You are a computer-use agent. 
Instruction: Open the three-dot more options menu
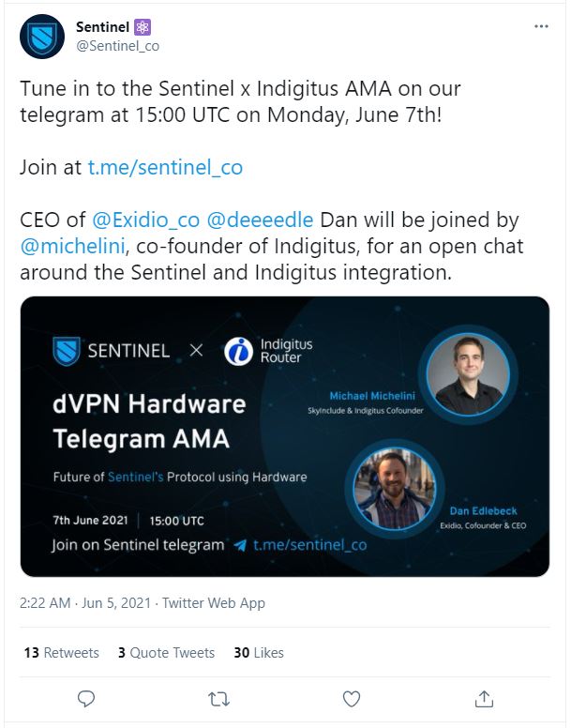(x=541, y=27)
